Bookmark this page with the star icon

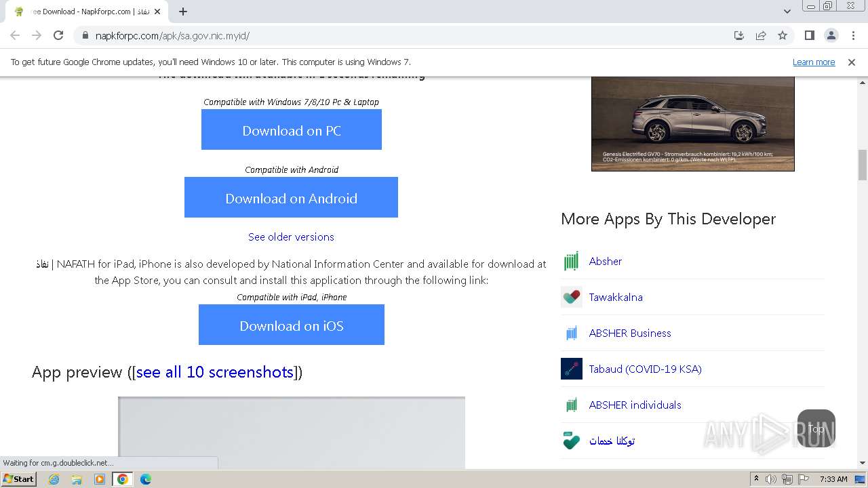click(x=783, y=35)
